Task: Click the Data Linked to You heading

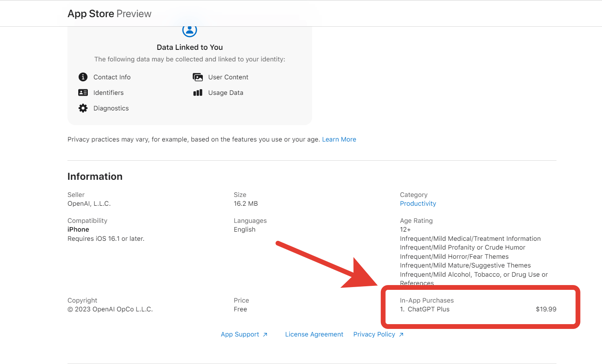Action: 190,47
